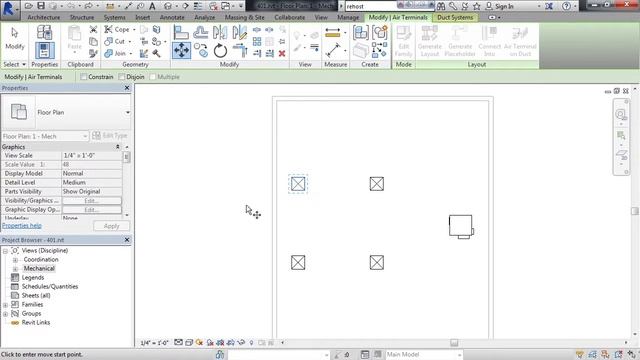The height and width of the screenshot is (360, 640).
Task: Click the drawing area horizontal scrollbar thumb
Action: point(454,343)
